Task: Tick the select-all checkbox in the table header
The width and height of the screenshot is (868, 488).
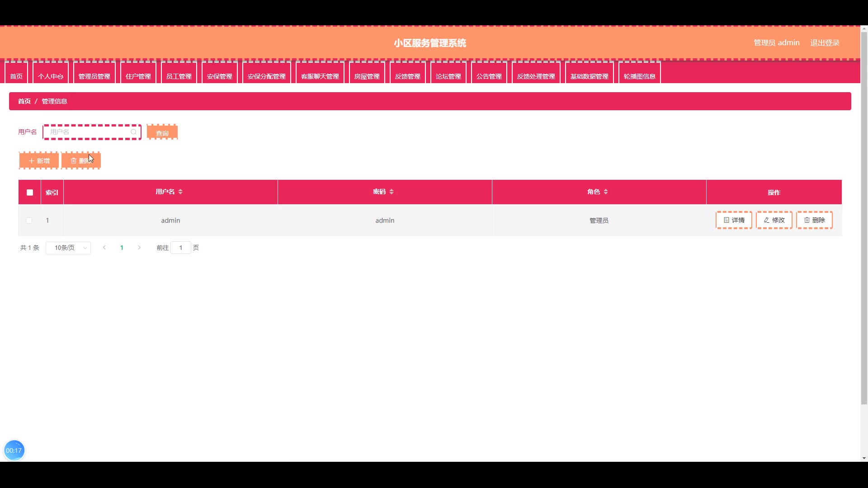Action: coord(30,192)
